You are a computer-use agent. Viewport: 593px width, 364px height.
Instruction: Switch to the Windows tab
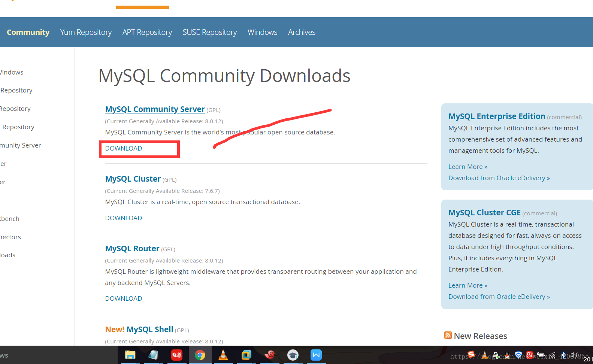click(263, 32)
